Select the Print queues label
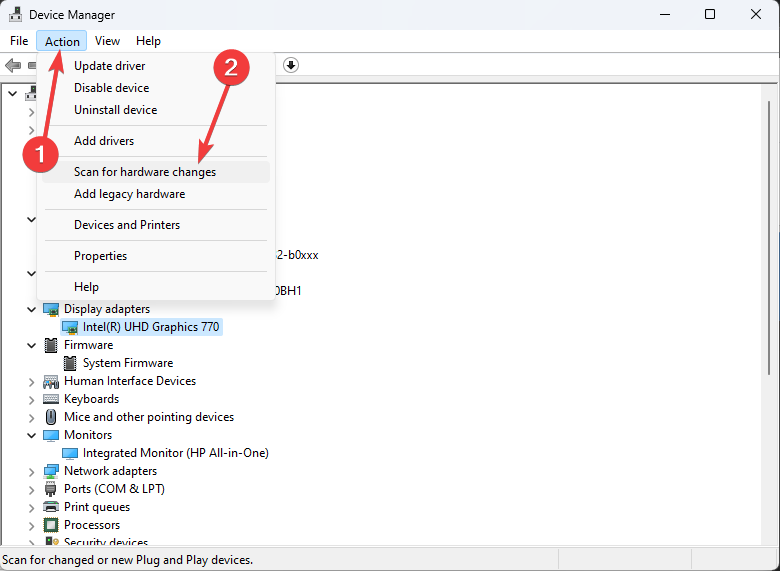 (97, 507)
